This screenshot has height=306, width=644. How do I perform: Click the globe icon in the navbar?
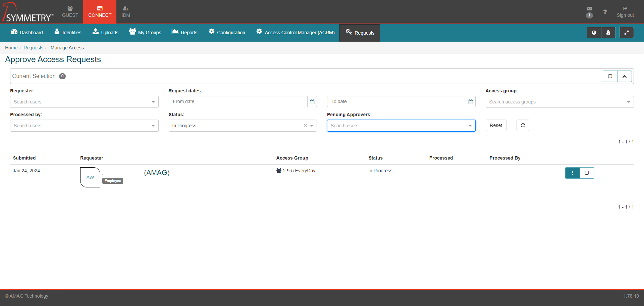click(594, 33)
